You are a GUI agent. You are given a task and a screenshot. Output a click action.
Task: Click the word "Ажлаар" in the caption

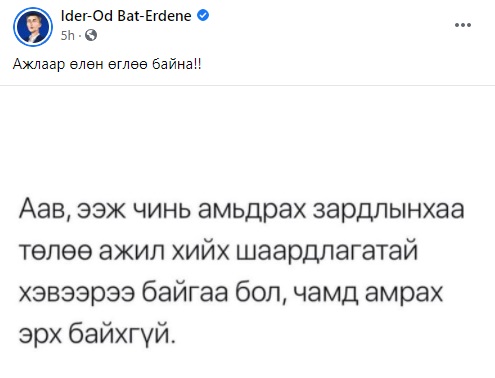(39, 64)
